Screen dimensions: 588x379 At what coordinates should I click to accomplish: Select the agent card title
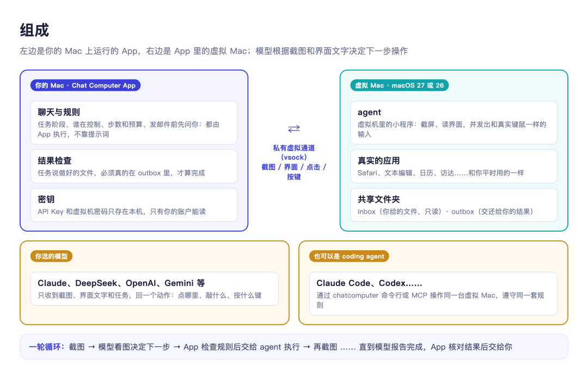[x=369, y=112]
